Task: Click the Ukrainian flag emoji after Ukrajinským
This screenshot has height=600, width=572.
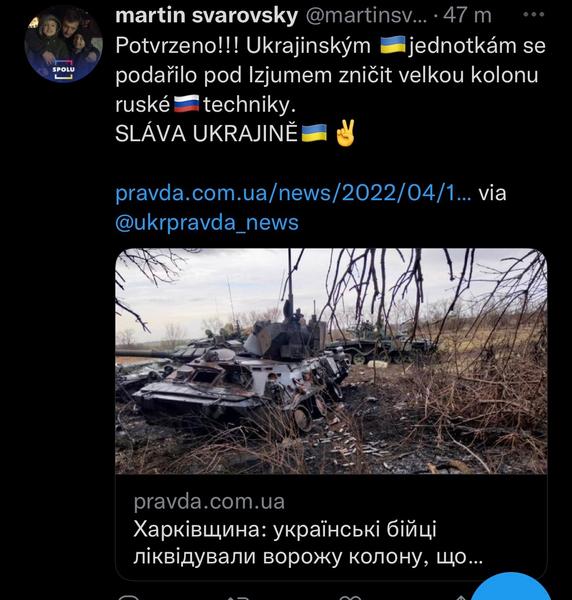Action: 393,45
